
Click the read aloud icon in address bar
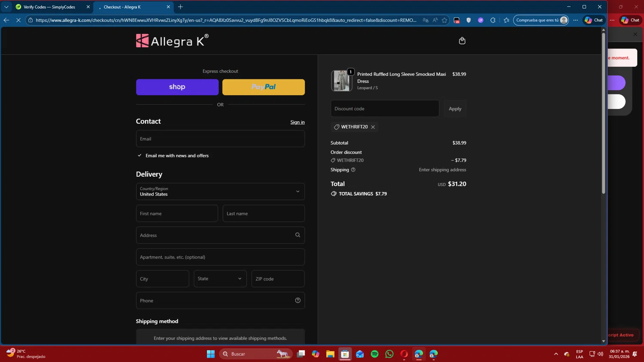coord(435,20)
